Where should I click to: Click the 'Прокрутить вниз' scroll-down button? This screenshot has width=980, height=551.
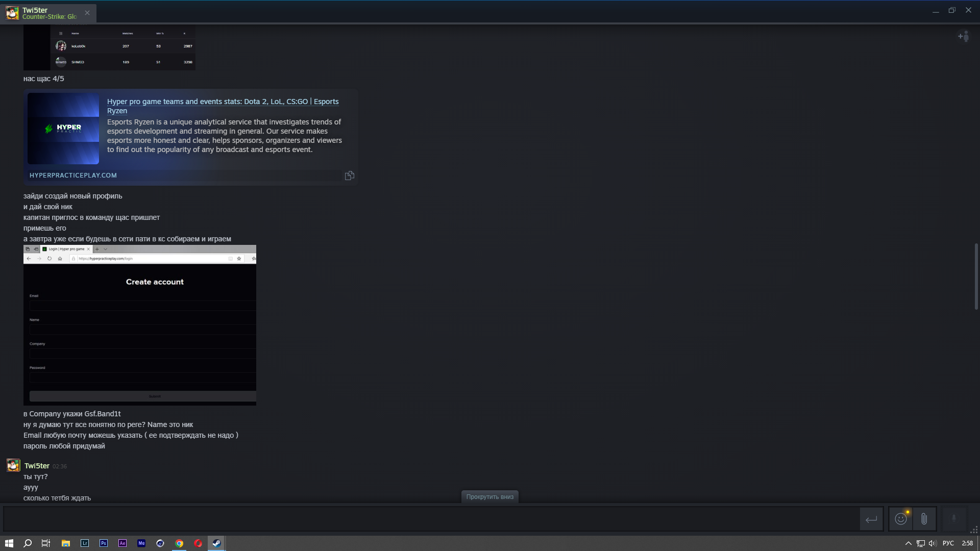click(x=490, y=497)
